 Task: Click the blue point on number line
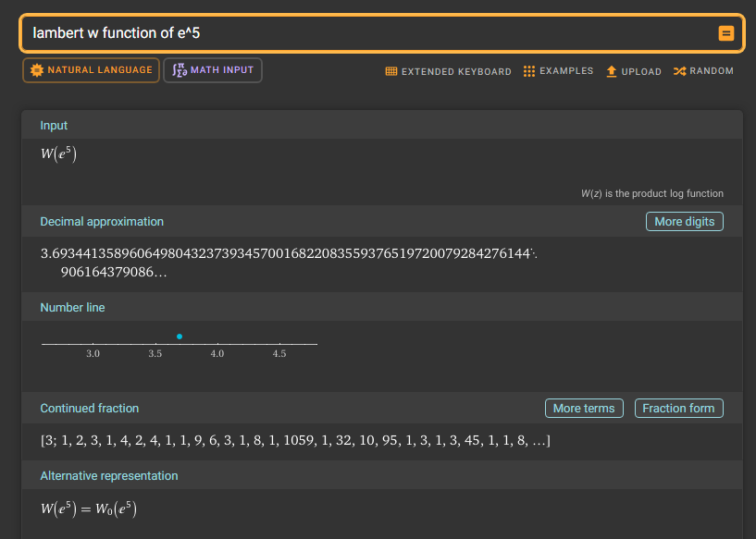pos(180,336)
